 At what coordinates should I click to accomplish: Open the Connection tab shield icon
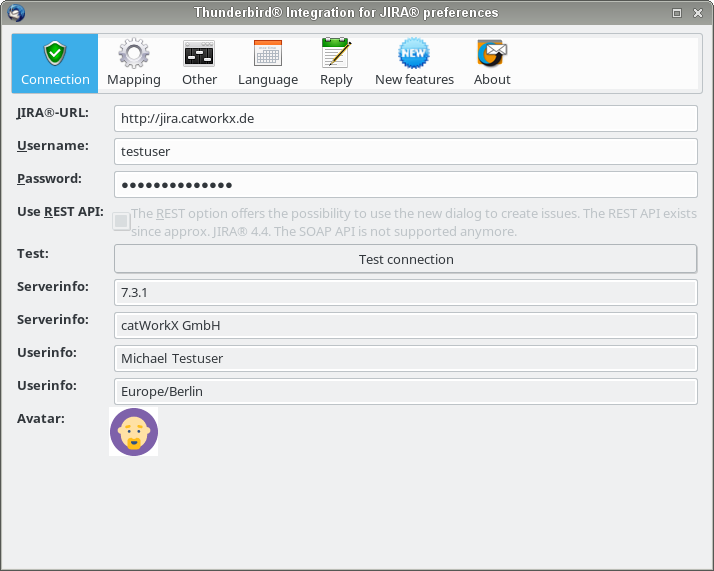coord(55,53)
